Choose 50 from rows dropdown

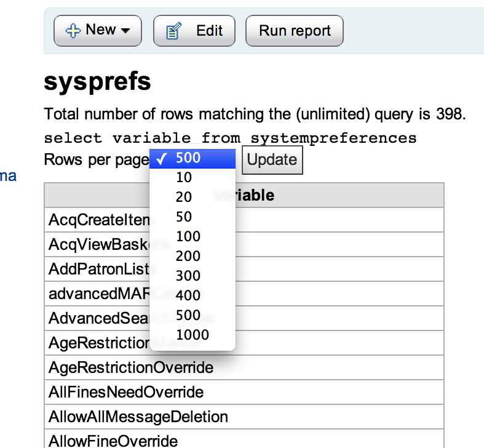pyautogui.click(x=184, y=217)
